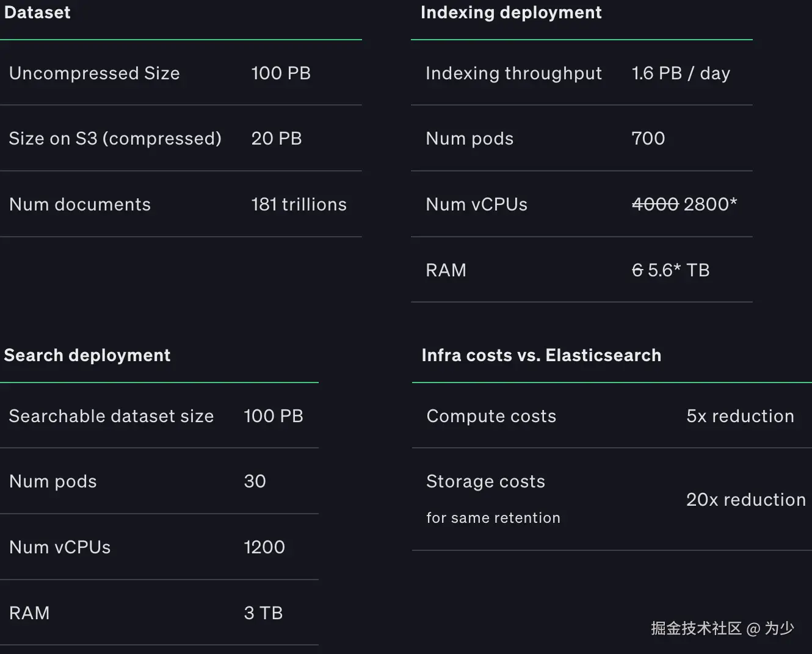Click the Infra costs vs. Elasticsearch heading
Screen dimensions: 812x654
tap(541, 356)
